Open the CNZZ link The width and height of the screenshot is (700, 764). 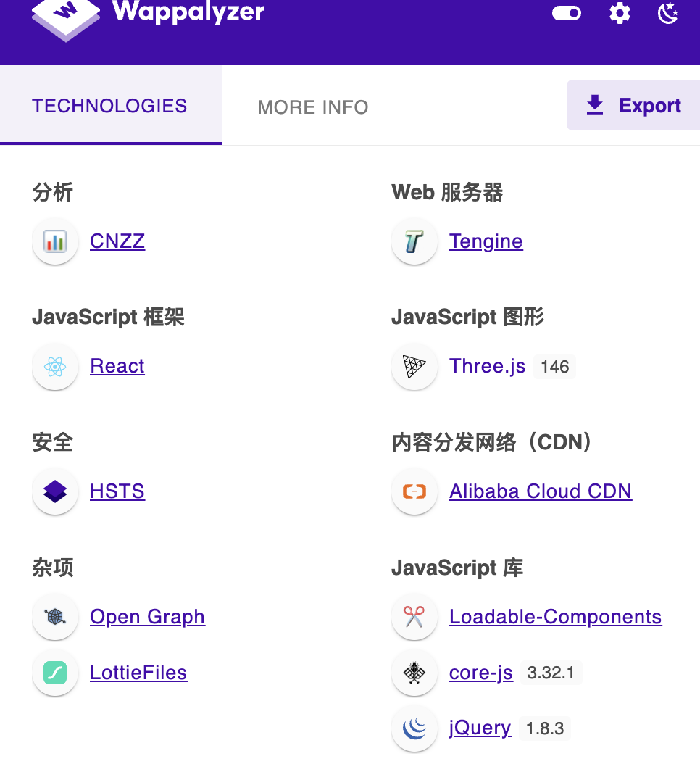pos(117,241)
